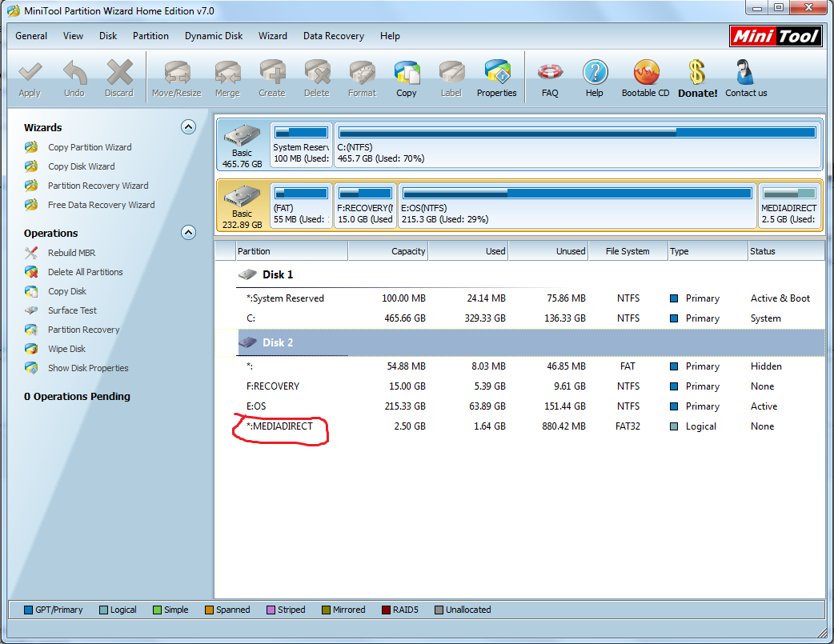Collapse the Operations panel section
The height and width of the screenshot is (644, 834).
click(x=188, y=232)
